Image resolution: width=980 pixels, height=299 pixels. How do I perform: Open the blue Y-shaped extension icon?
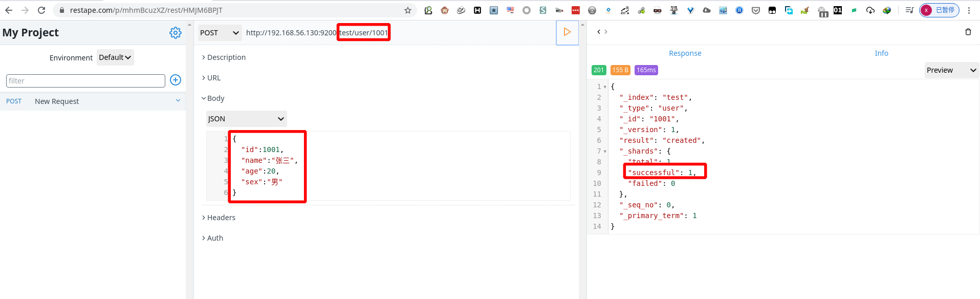(690, 10)
